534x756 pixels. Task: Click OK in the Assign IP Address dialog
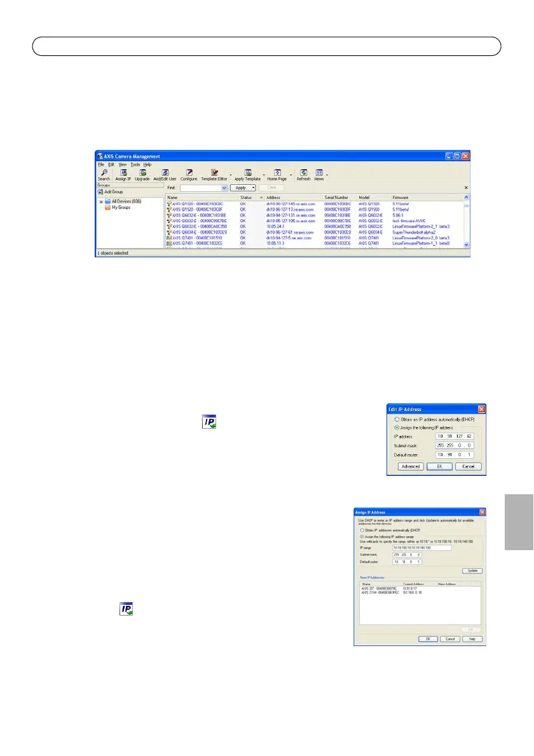[428, 639]
